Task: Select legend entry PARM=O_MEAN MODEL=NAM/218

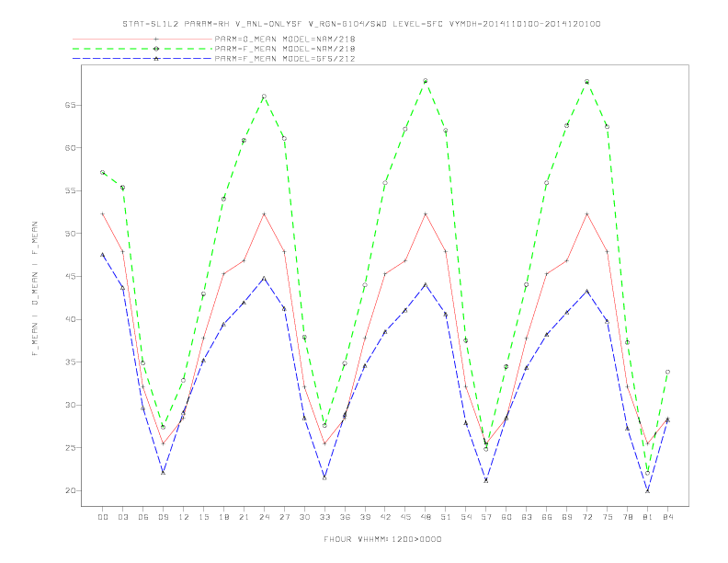Action: click(x=285, y=39)
